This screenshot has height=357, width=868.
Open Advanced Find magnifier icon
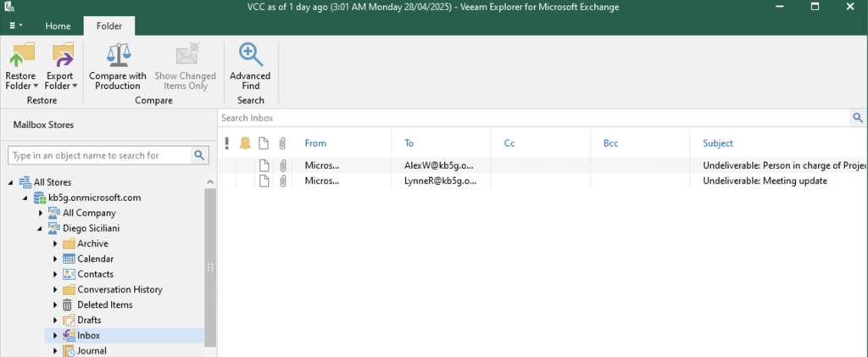point(250,56)
